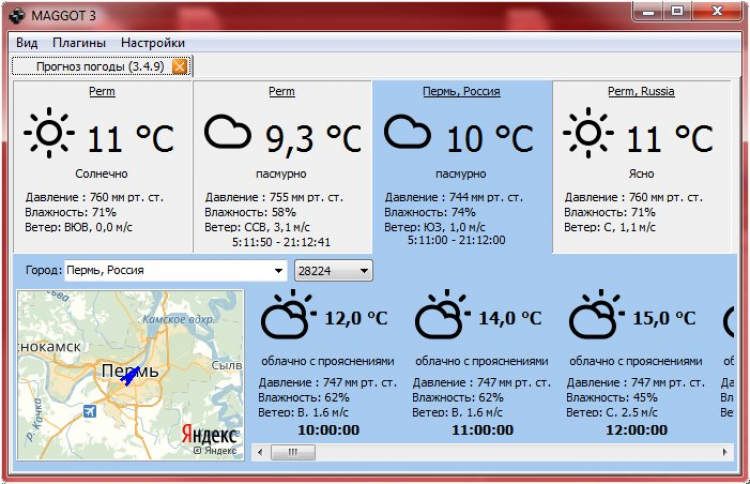Click the Город: label
The height and width of the screenshot is (484, 750).
point(44,270)
